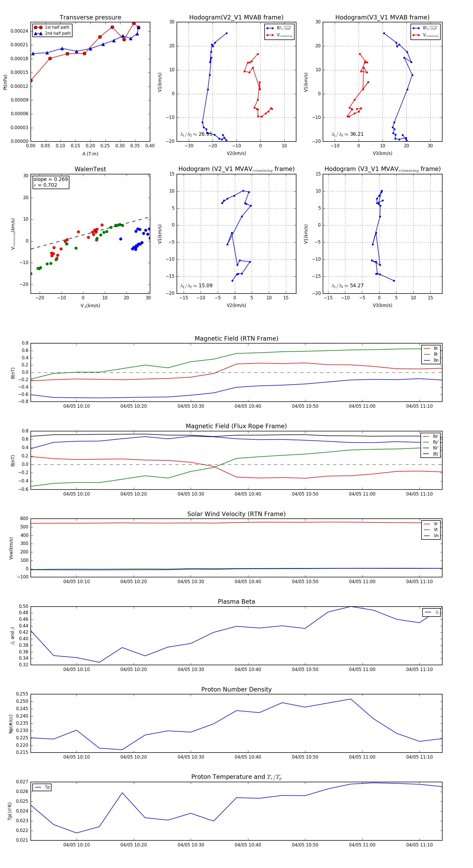Click the 'Bt' legend entry

(431, 354)
